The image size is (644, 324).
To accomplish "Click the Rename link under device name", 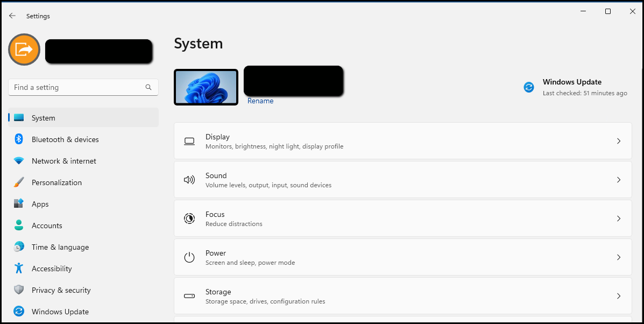I will (x=260, y=101).
